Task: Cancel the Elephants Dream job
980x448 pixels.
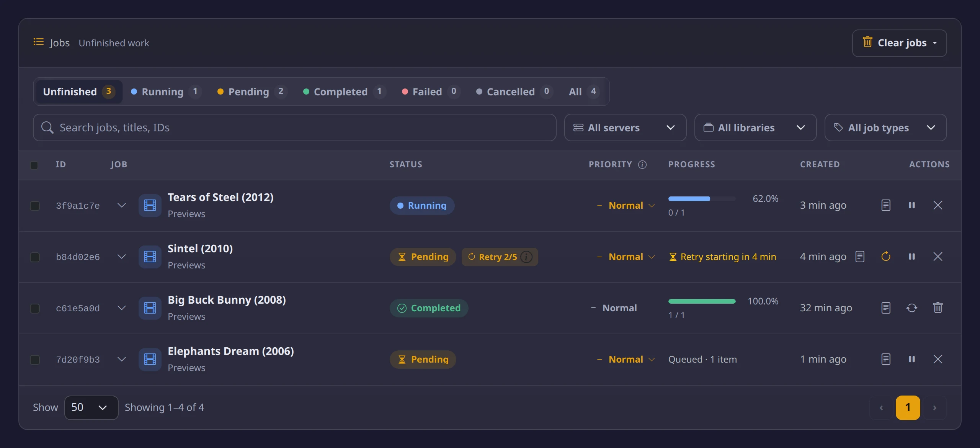Action: 938,359
